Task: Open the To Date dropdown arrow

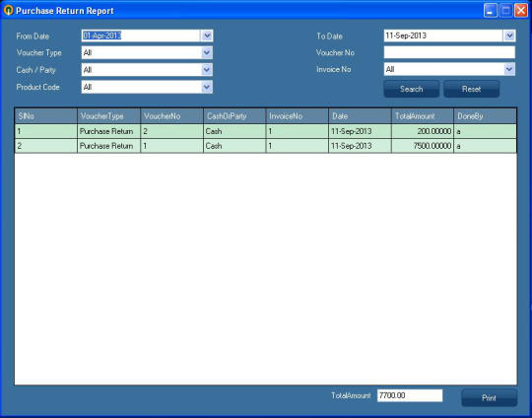Action: (x=509, y=35)
